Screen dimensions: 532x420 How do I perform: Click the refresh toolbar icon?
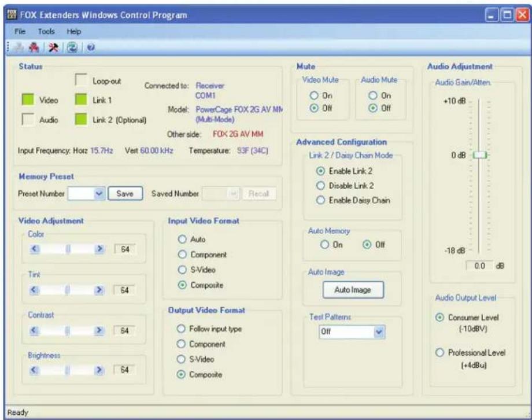(x=72, y=47)
